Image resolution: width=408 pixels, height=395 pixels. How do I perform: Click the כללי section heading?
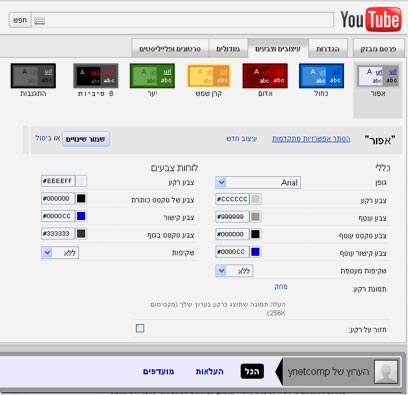(383, 168)
